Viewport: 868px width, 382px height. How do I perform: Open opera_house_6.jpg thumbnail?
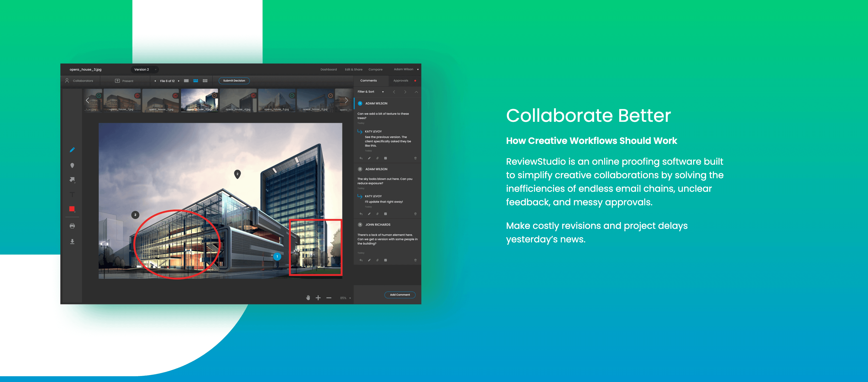315,100
